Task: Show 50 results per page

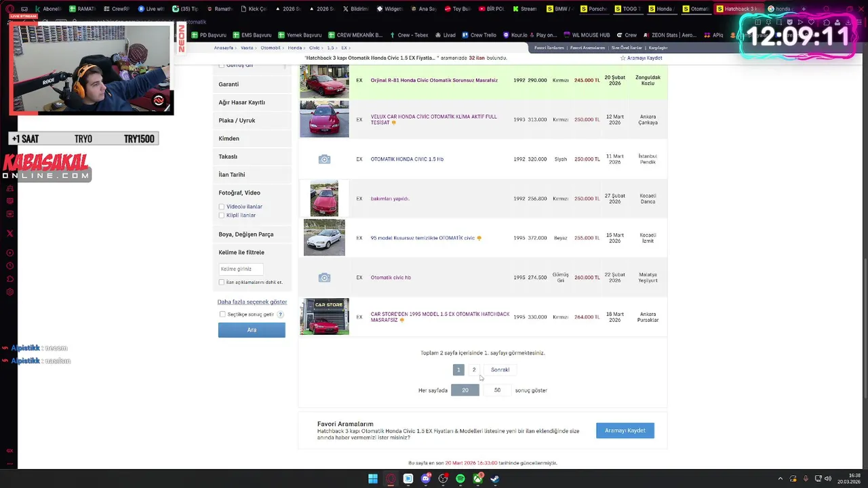Action: 497,390
